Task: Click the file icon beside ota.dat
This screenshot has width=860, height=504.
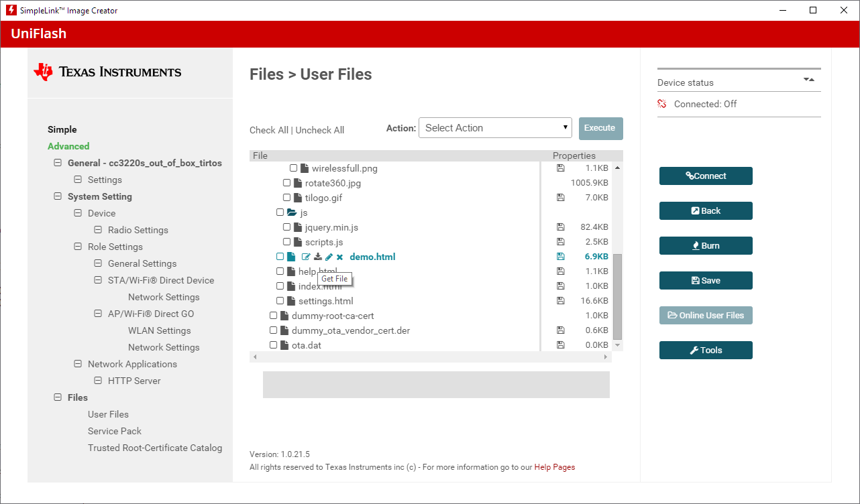Action: point(284,345)
